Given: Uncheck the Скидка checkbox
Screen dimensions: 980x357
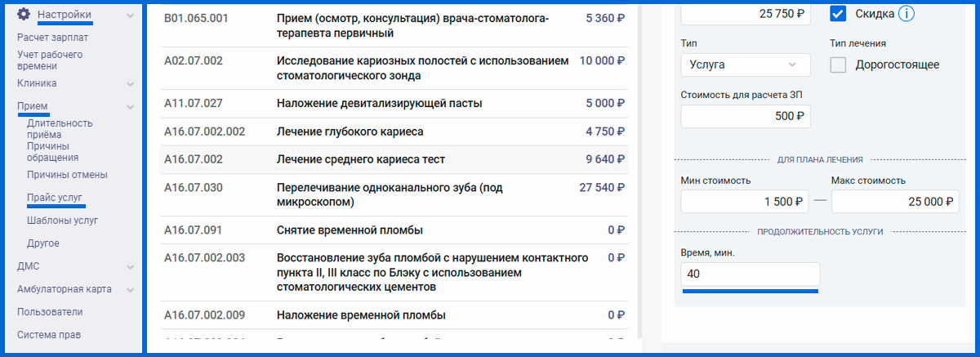Looking at the screenshot, I should click(838, 13).
